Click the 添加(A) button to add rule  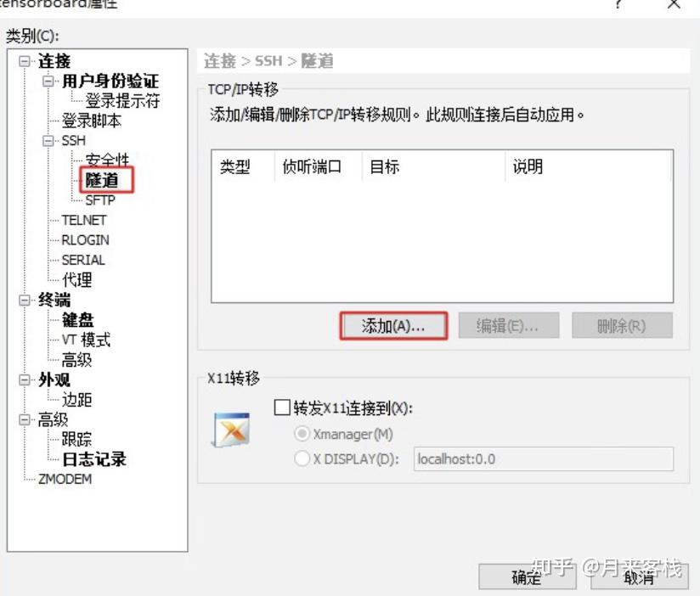(x=395, y=325)
